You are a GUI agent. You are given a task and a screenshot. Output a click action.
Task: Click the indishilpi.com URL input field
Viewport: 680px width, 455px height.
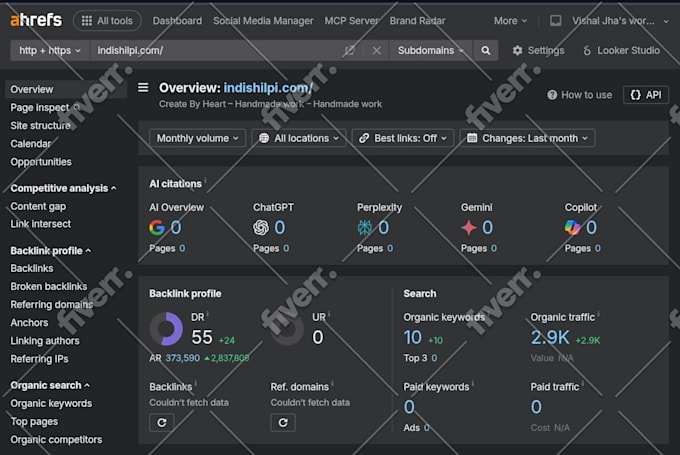pyautogui.click(x=215, y=51)
